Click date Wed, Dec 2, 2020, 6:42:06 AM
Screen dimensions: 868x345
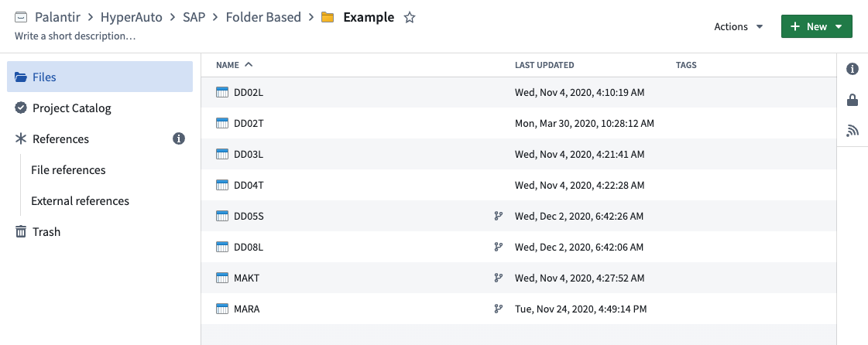point(579,247)
